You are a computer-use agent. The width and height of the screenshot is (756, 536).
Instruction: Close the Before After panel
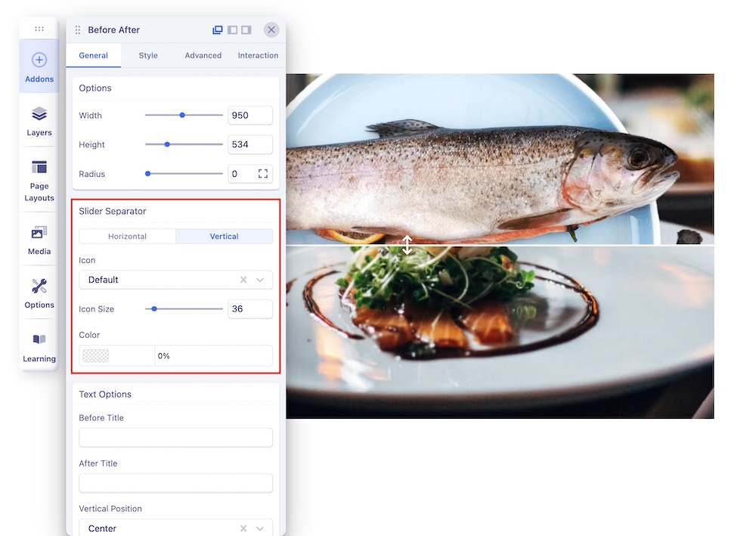[x=271, y=30]
